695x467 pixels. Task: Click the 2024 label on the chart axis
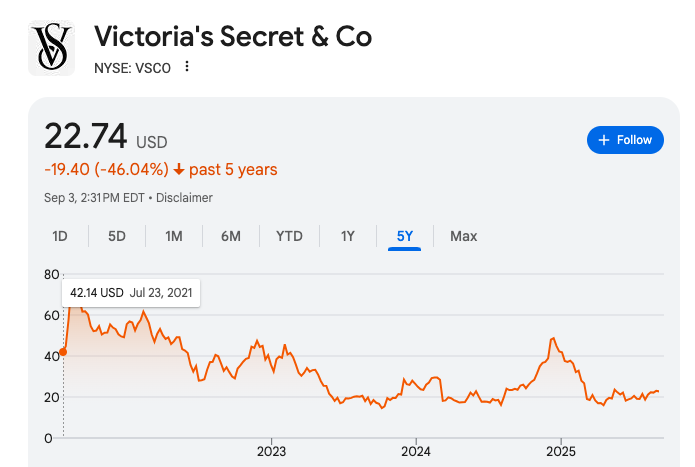(416, 451)
